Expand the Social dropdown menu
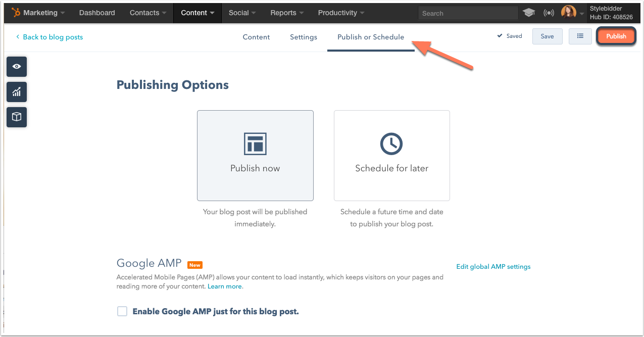Image resolution: width=644 pixels, height=337 pixels. (x=242, y=13)
